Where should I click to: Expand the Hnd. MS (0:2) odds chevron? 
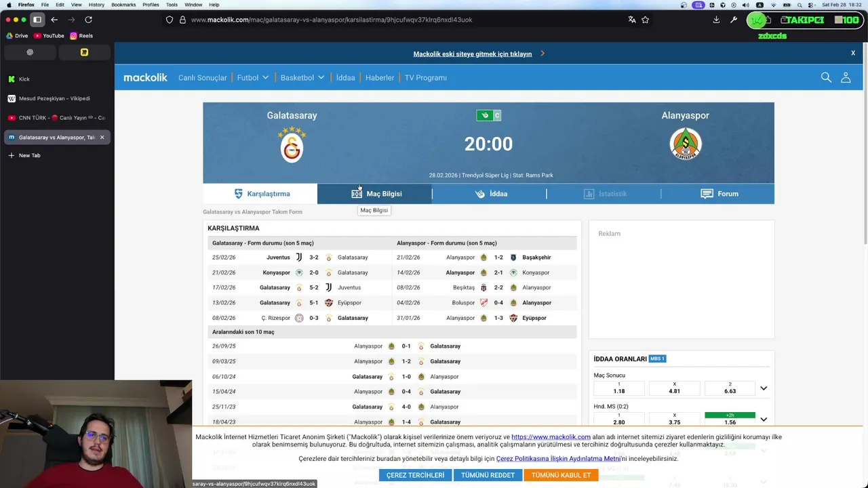click(764, 420)
